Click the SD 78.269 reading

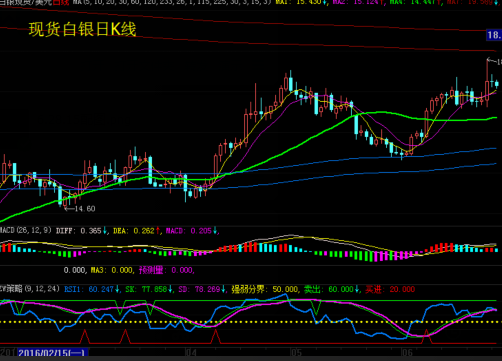coord(202,289)
